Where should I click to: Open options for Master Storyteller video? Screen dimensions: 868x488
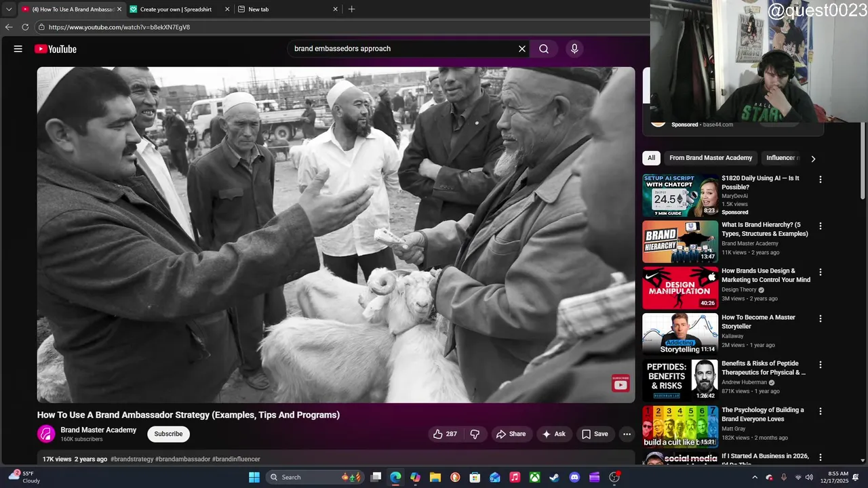(820, 319)
